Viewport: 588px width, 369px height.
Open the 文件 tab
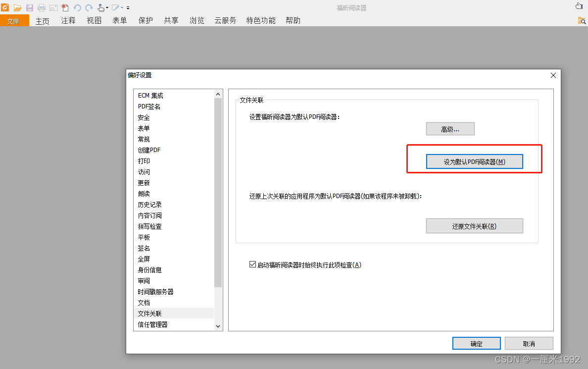click(14, 21)
